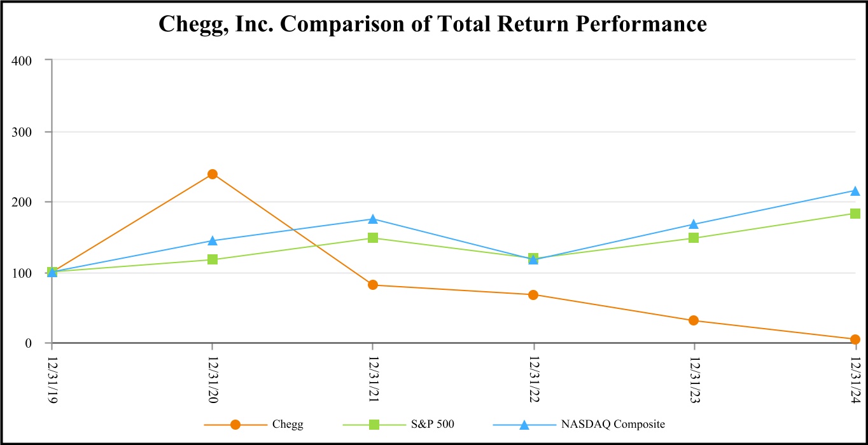Click Chegg's peak data point at 12/31/20
The width and height of the screenshot is (868, 445).
[213, 174]
